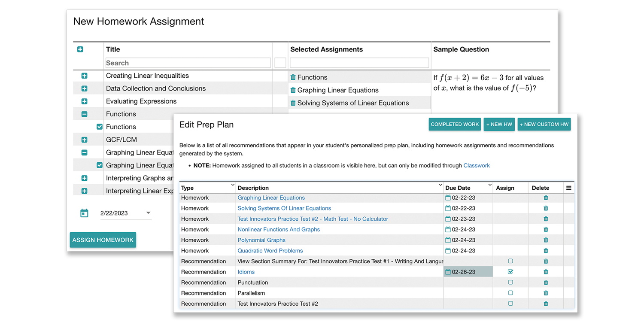Open the Due Date column filter menu
Image resolution: width=644 pixels, height=322 pixels.
click(490, 185)
